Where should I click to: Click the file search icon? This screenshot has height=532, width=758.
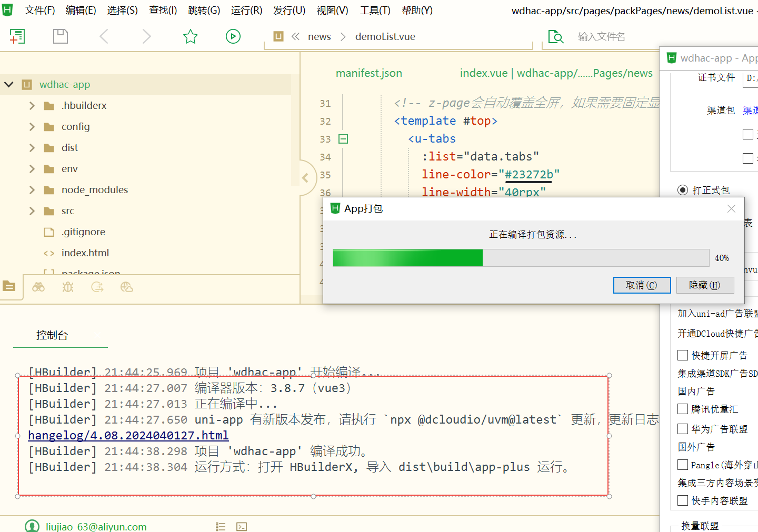pyautogui.click(x=555, y=36)
